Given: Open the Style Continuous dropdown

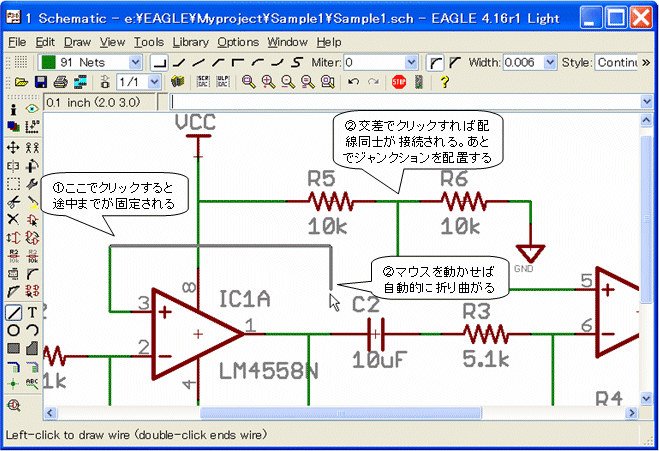Looking at the screenshot, I should [x=618, y=63].
